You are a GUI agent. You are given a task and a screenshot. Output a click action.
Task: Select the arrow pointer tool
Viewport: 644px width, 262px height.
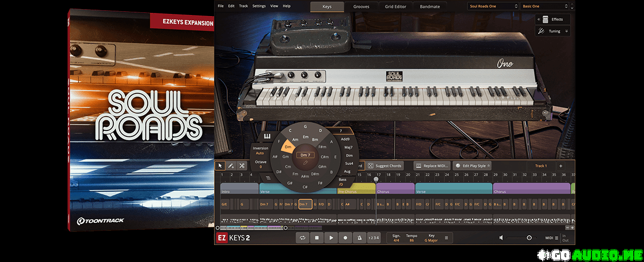[x=220, y=166]
